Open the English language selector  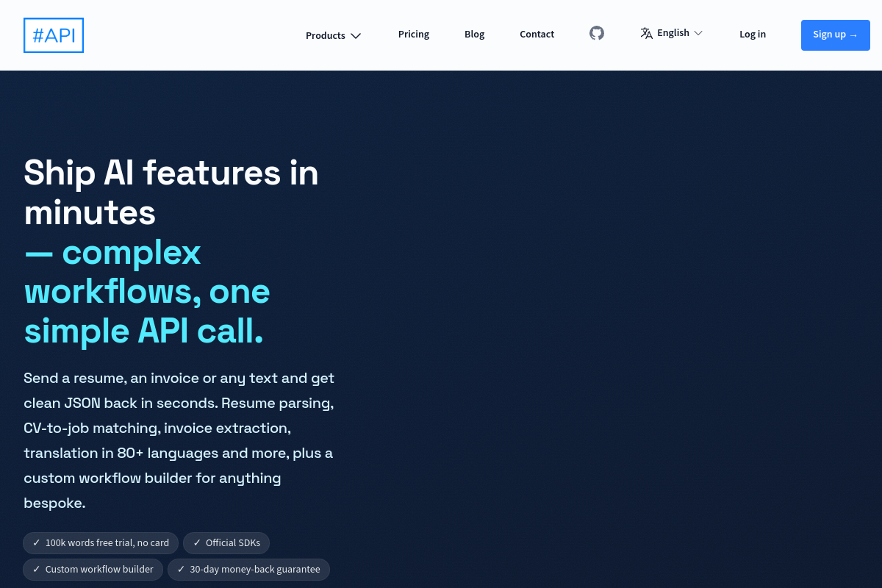pyautogui.click(x=672, y=33)
